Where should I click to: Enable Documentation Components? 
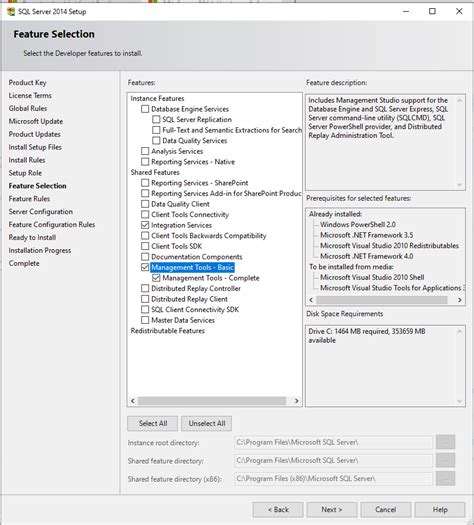click(145, 257)
